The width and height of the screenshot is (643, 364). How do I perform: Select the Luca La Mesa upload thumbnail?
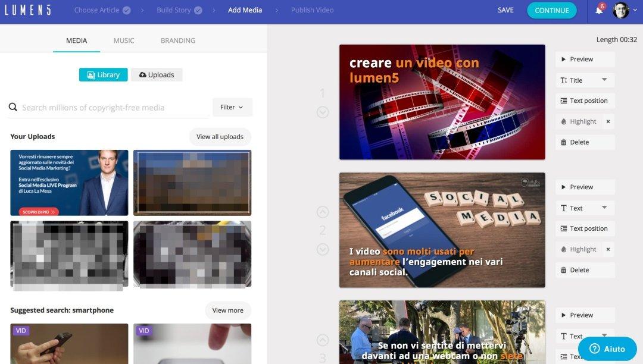click(x=69, y=183)
